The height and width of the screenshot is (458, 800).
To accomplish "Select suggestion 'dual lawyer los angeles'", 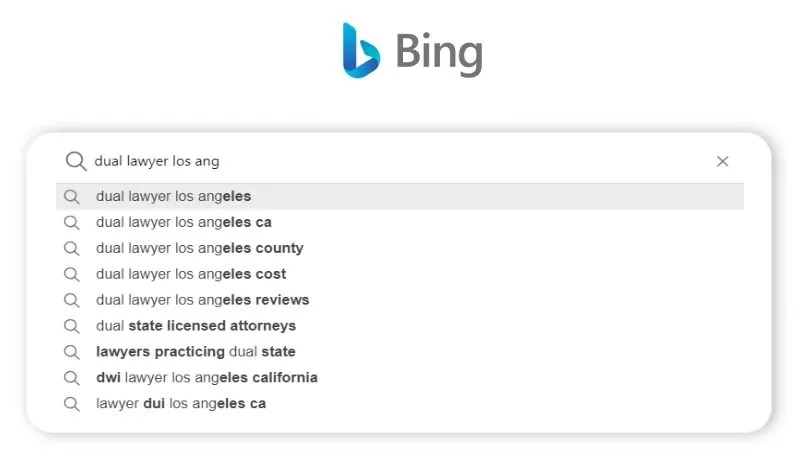I will 173,196.
